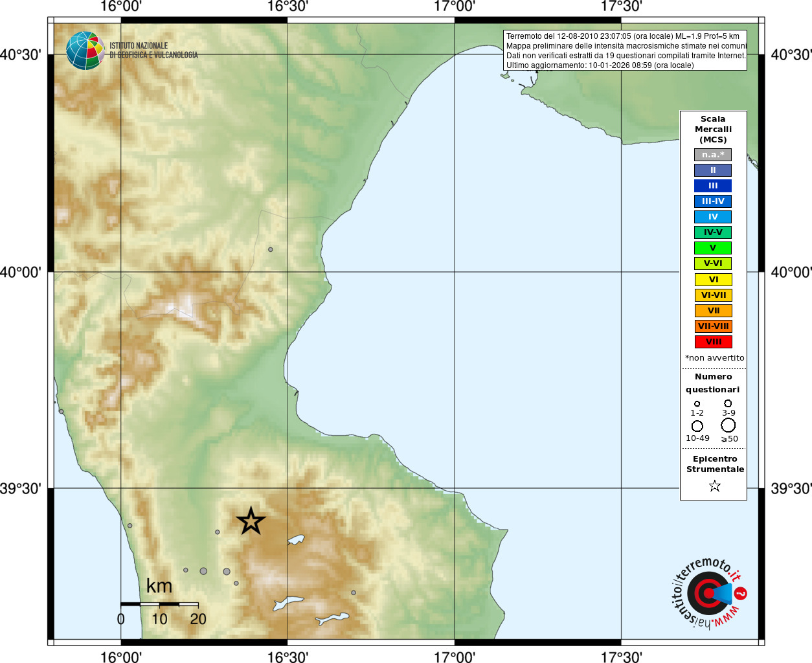Click the km scale bar
This screenshot has height=663, width=812.
159,604
